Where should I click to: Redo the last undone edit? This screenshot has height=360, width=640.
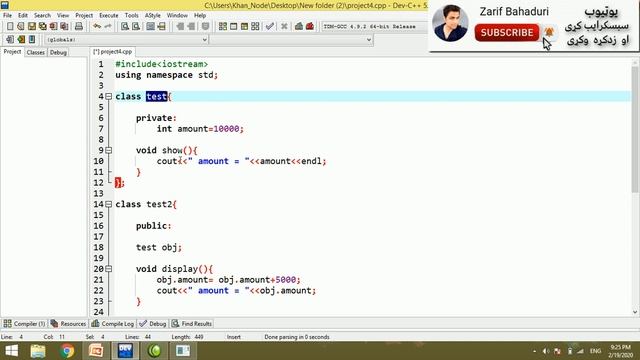tap(108, 27)
